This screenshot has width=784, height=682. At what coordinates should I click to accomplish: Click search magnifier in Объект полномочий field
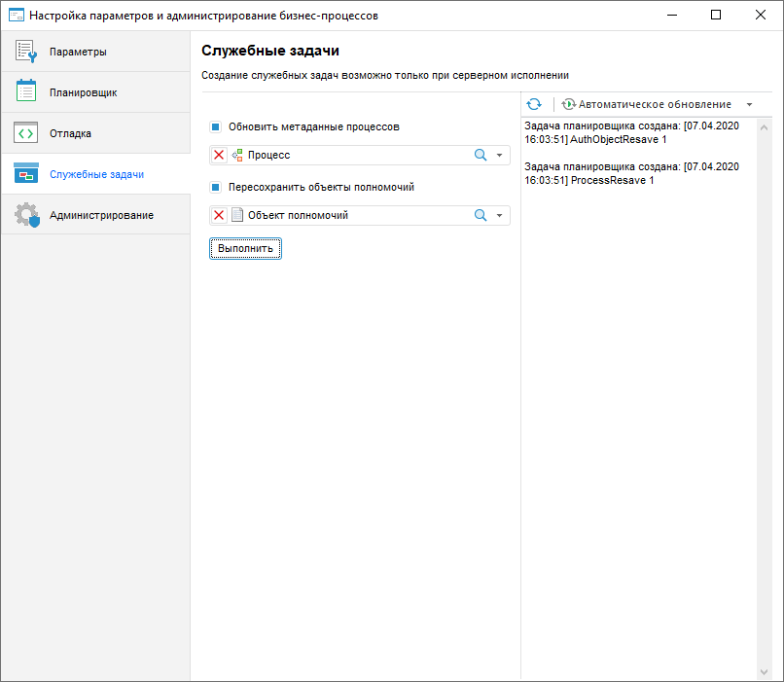tap(480, 216)
